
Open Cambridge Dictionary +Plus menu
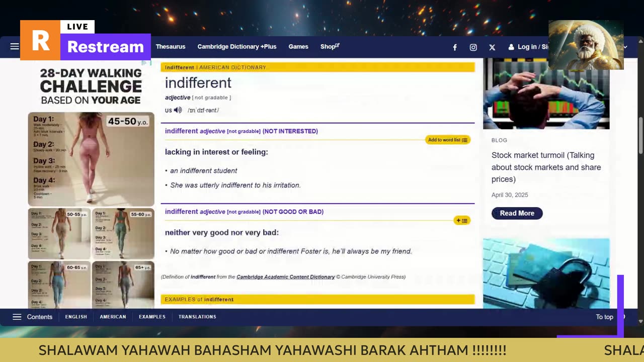[237, 47]
